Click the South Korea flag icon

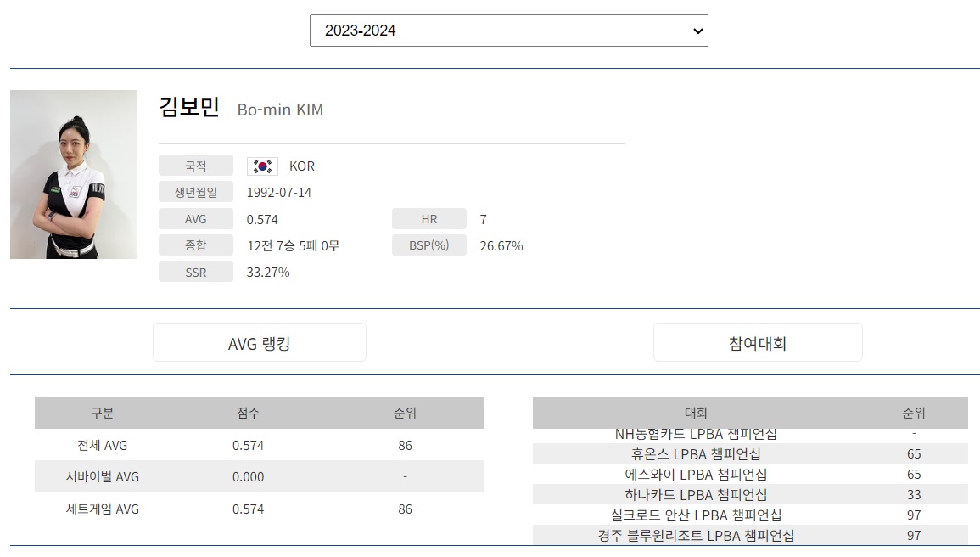coord(262,166)
